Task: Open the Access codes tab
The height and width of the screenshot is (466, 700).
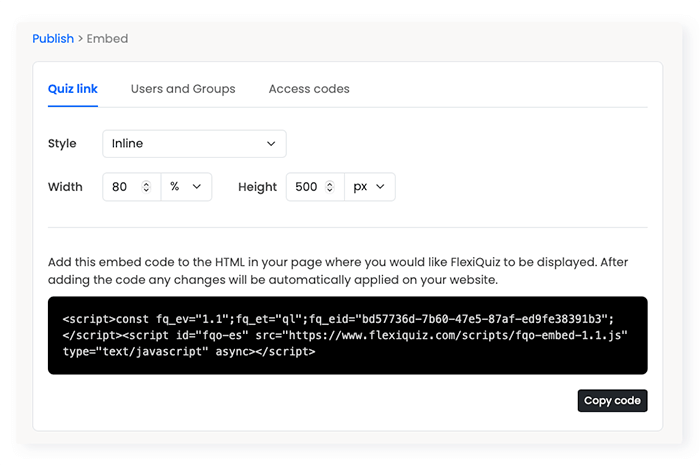Action: coord(309,89)
